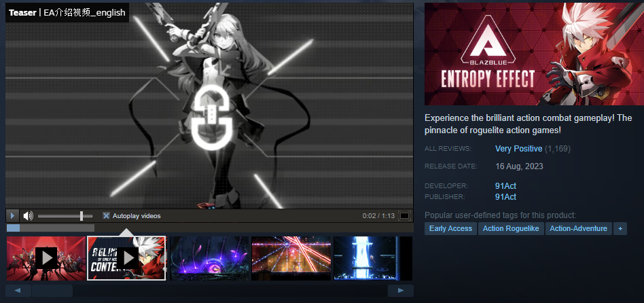Adjust the volume slider handle
The width and height of the screenshot is (644, 303).
click(x=82, y=215)
